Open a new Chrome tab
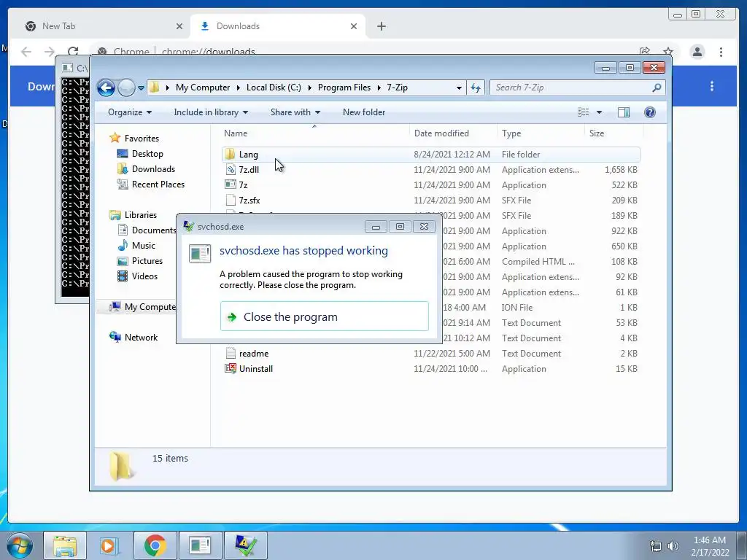The width and height of the screenshot is (747, 560). point(381,26)
